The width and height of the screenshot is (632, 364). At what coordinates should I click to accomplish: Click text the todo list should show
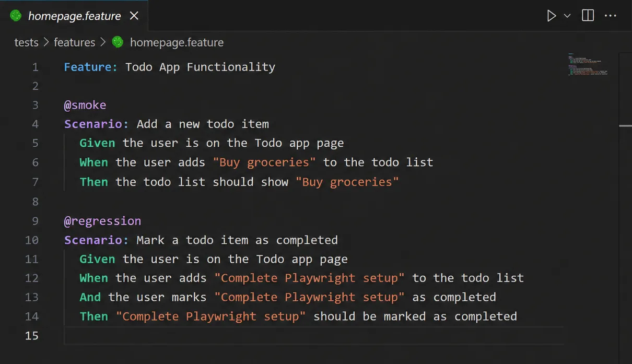202,182
